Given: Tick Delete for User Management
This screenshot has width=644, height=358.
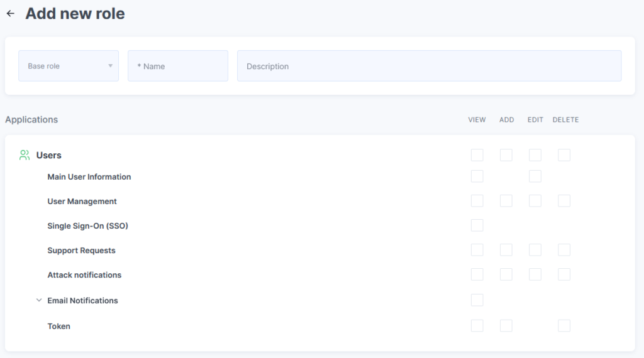Looking at the screenshot, I should click(564, 201).
